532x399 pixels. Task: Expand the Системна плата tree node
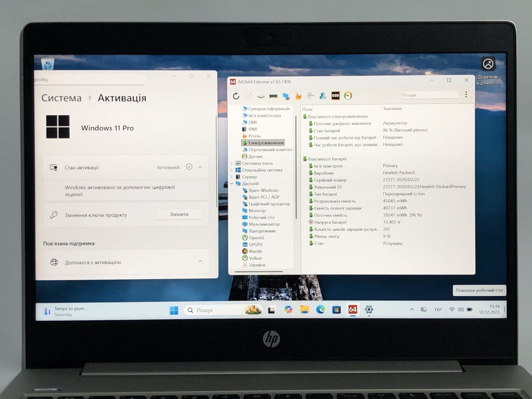[x=232, y=164]
